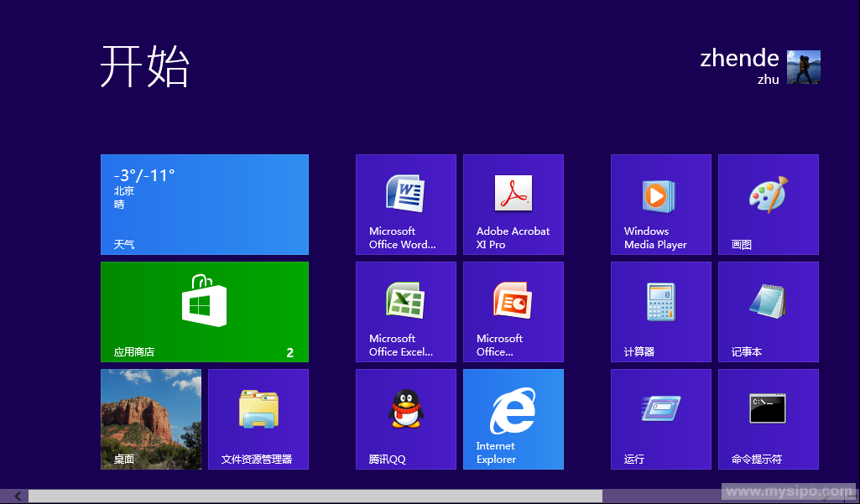Click the left arrow of horizontal scrollbar

[x=18, y=496]
